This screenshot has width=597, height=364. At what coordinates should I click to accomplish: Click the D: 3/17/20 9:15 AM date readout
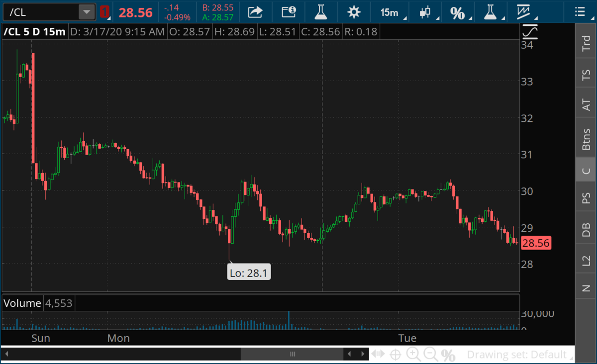(117, 32)
